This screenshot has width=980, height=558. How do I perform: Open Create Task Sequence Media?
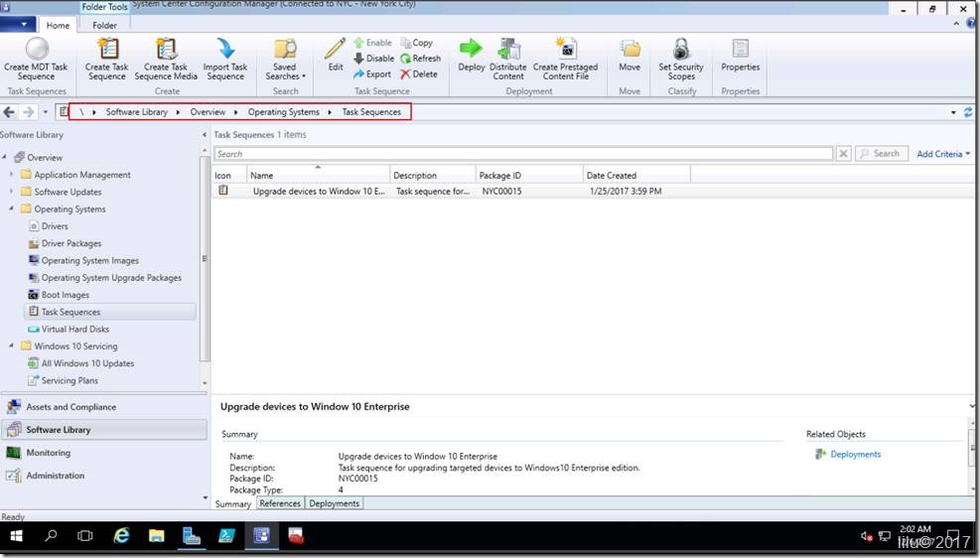tap(166, 59)
